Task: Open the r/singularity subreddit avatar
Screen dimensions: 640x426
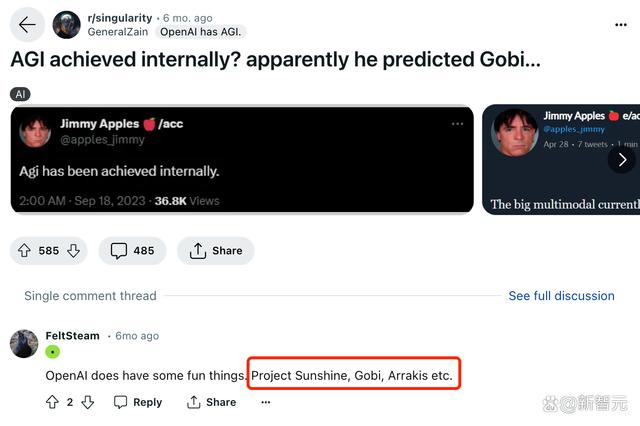Action: [x=67, y=24]
